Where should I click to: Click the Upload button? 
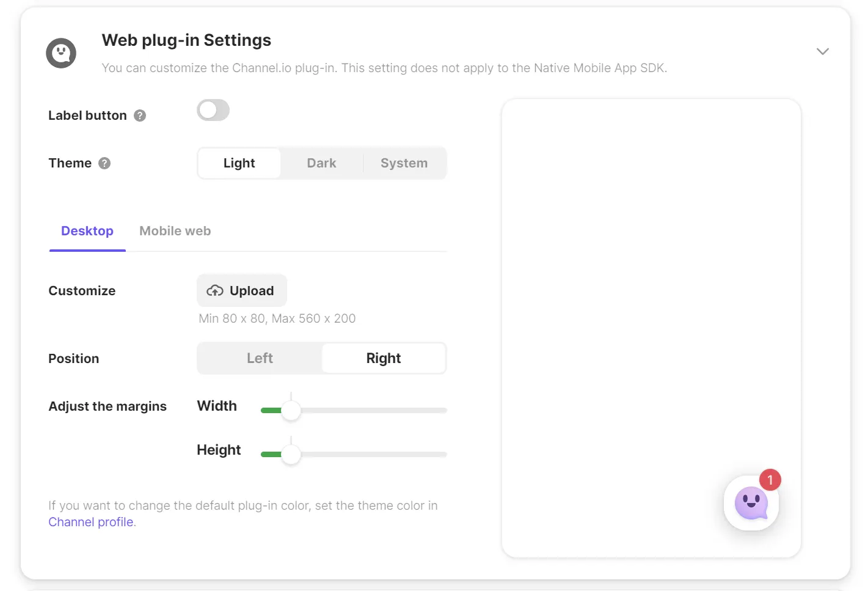click(x=242, y=291)
